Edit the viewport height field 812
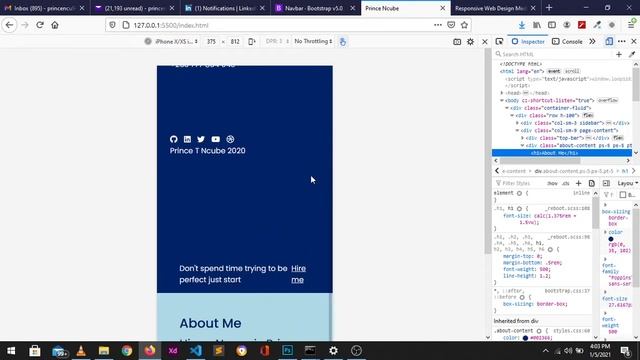Screen dimensions: 640x360 point(235,41)
